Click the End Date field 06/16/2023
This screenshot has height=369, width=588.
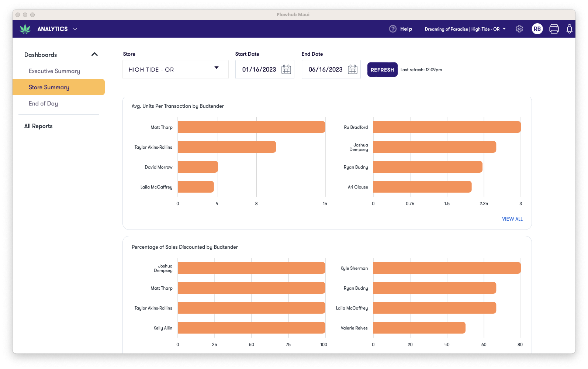(331, 69)
